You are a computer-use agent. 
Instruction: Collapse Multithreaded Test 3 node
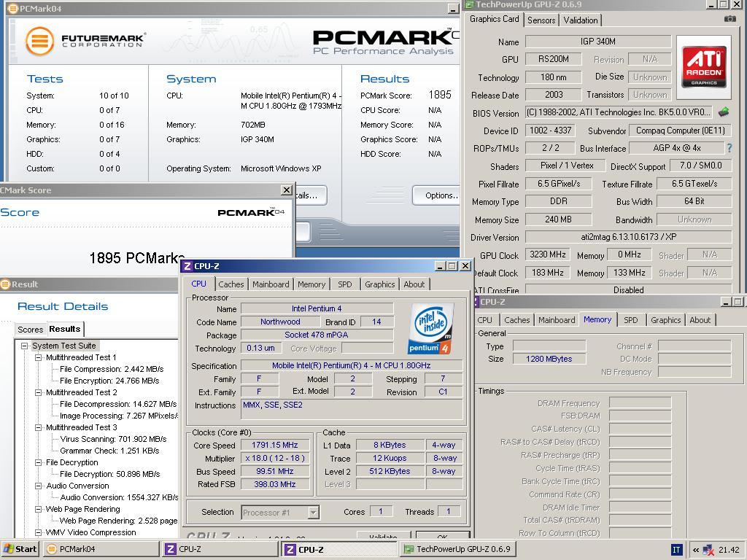(x=38, y=427)
